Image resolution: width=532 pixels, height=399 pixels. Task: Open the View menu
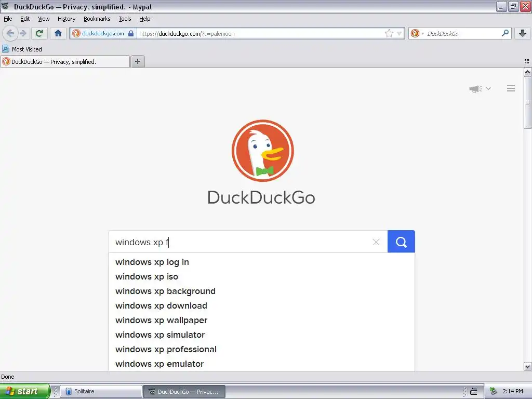[44, 19]
